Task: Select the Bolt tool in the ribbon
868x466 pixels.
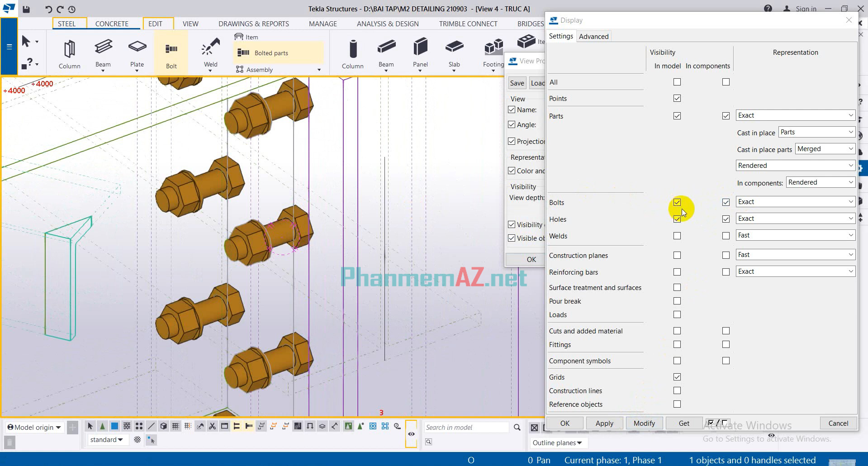Action: 171,52
